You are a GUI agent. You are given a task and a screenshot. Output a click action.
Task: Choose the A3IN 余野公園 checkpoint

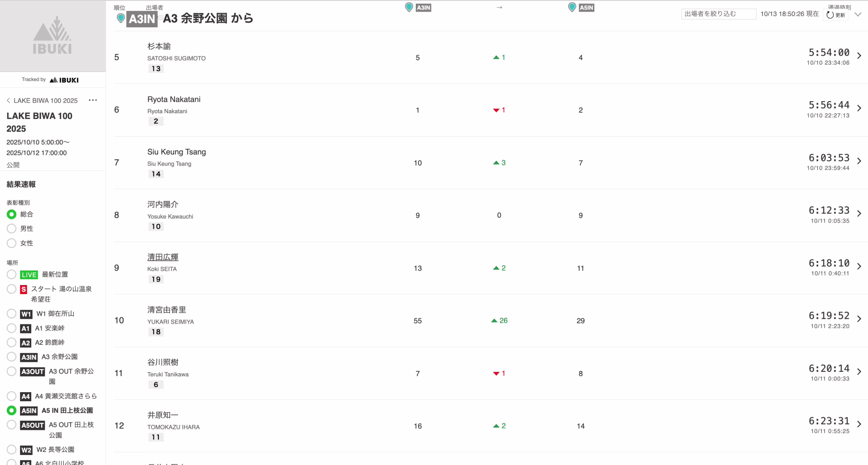(x=12, y=357)
